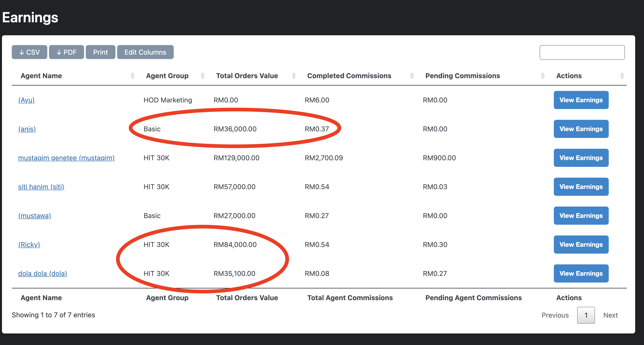Open the (Ricky) agent link
This screenshot has width=644, height=345.
[x=29, y=245]
